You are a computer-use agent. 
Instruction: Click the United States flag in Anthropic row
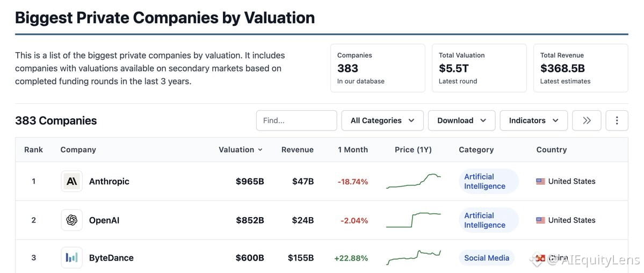pos(540,181)
